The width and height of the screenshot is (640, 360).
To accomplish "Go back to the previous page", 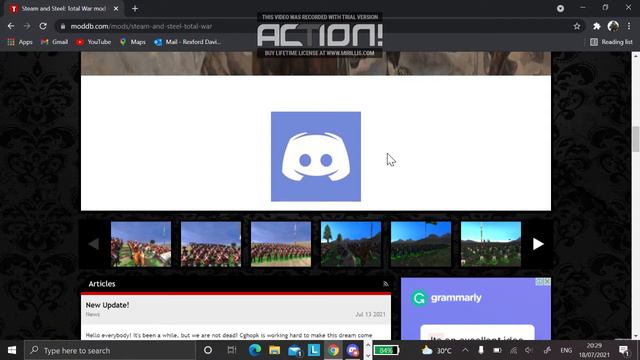I will pos(11,26).
